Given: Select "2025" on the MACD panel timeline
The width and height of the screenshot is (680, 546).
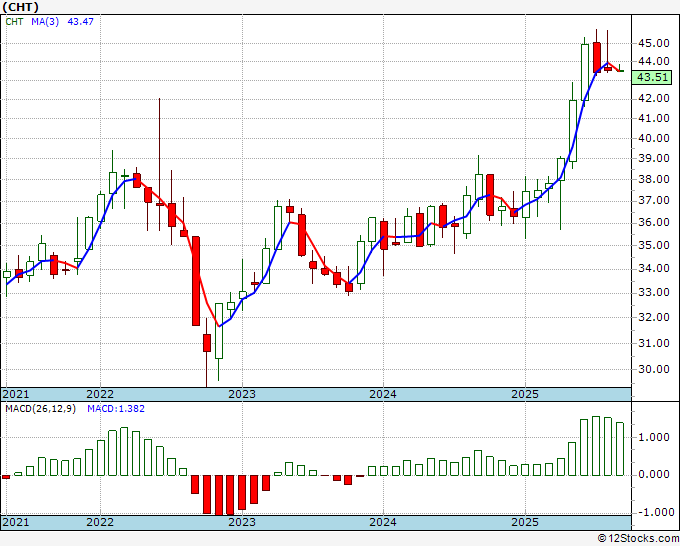Looking at the screenshot, I should (525, 522).
